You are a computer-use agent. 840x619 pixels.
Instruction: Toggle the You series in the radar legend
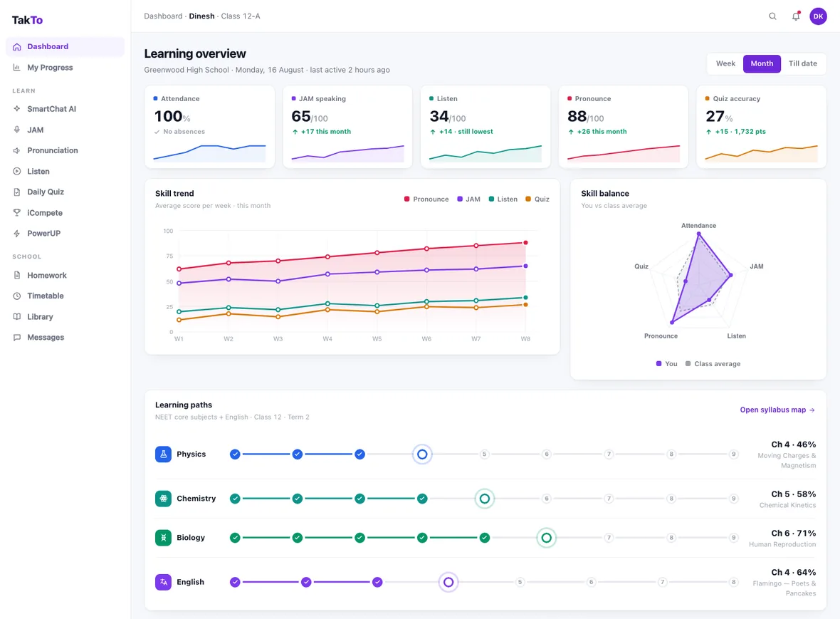pyautogui.click(x=666, y=364)
